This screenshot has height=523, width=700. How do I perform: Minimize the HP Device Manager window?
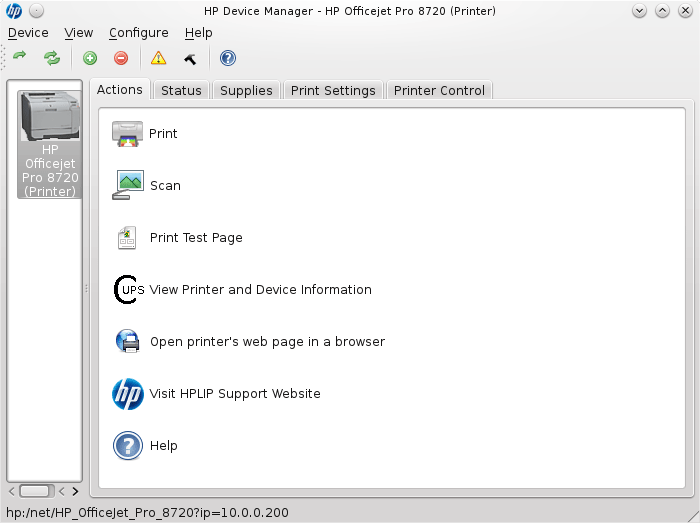(639, 11)
